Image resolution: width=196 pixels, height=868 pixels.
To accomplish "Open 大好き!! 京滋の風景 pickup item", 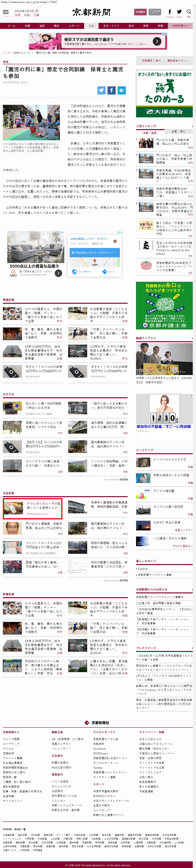I will pyautogui.click(x=167, y=523).
